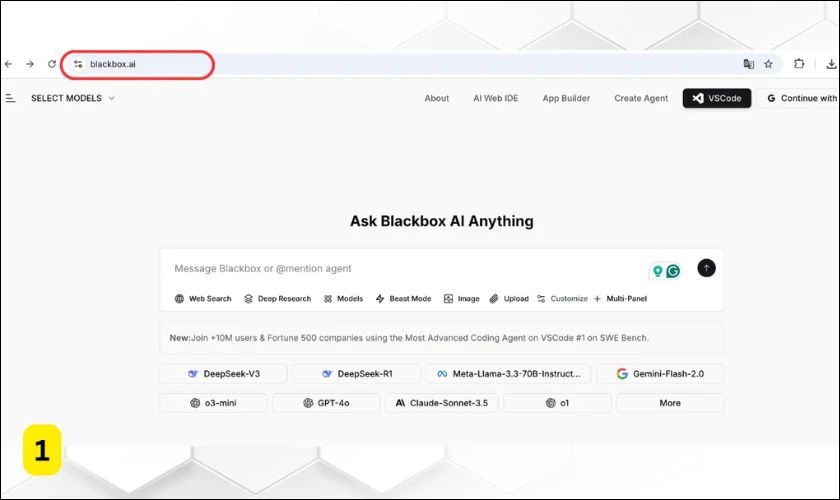Open the browser extensions puzzle icon
840x500 pixels.
pos(799,64)
